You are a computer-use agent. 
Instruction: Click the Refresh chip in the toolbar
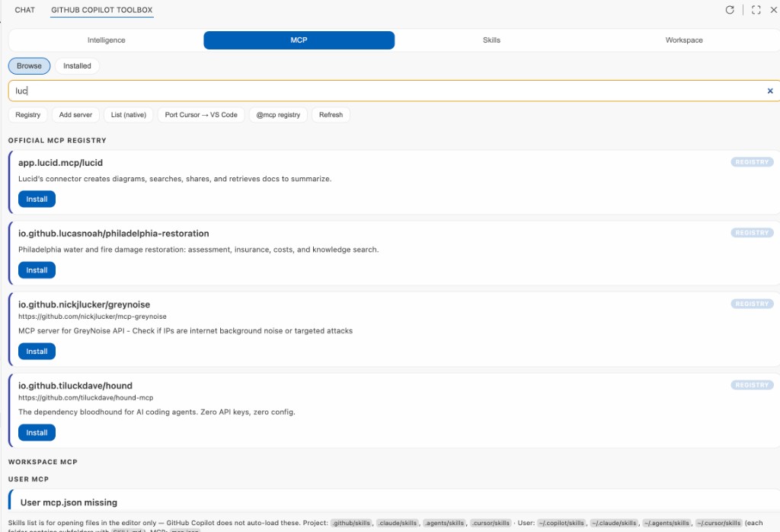[331, 115]
